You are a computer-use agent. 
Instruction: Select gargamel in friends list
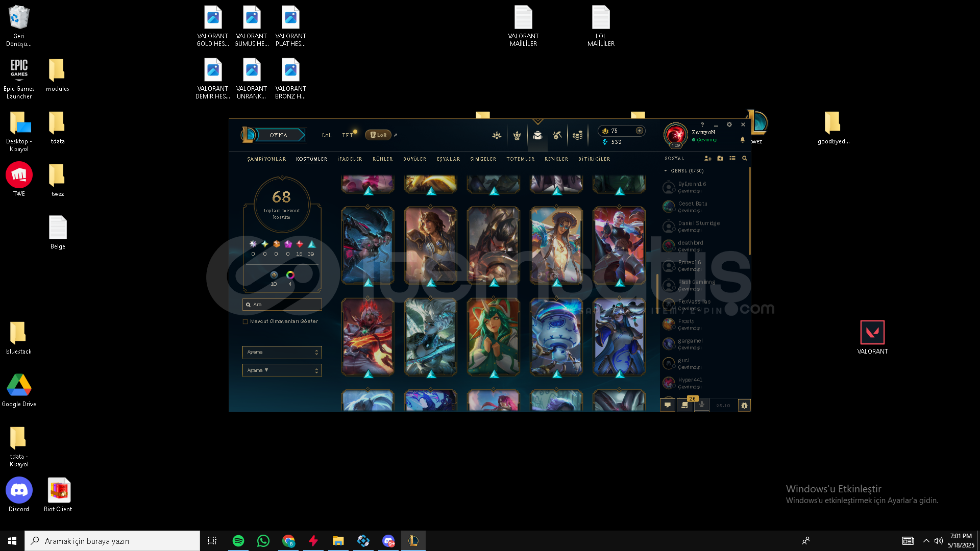coord(704,344)
